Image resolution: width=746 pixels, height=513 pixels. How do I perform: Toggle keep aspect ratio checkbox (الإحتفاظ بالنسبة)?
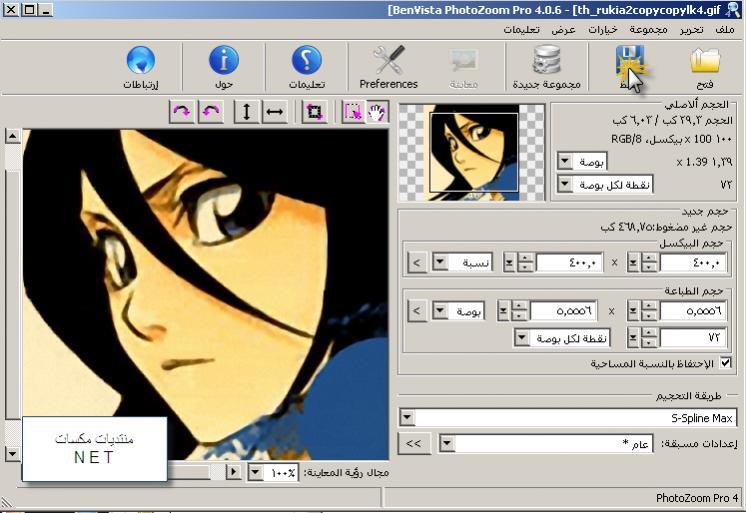726,363
